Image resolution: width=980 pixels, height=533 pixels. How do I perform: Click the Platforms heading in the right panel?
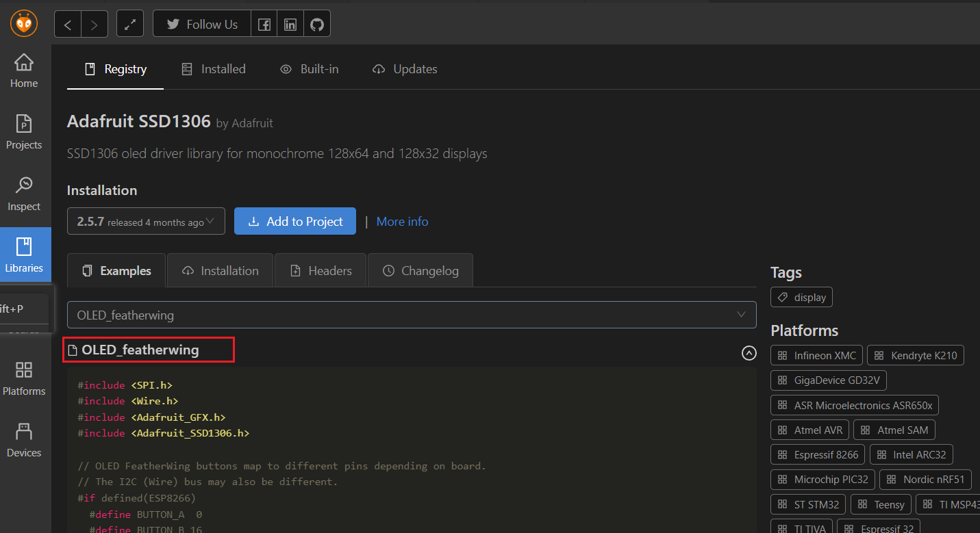coord(804,330)
